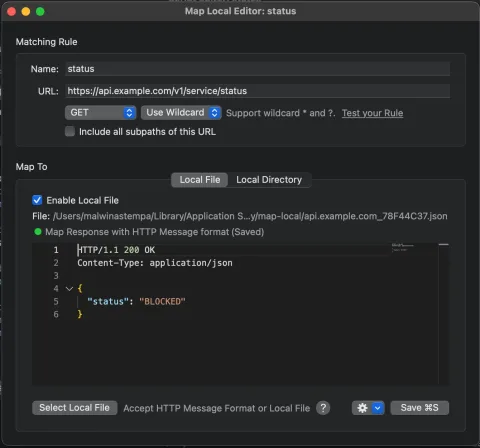Click Accept HTTP Message Format or Local File
This screenshot has height=448, width=480.
pos(217,408)
